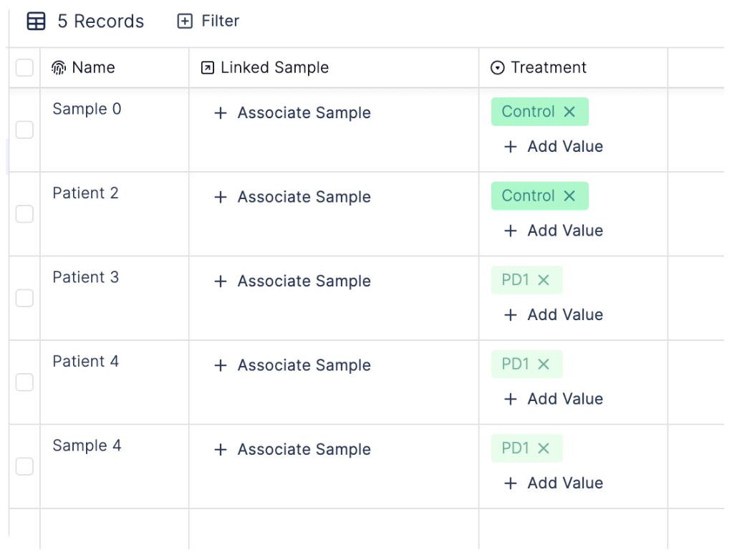Remove Control tag from Patient 2
This screenshot has height=560, width=732.
point(569,195)
